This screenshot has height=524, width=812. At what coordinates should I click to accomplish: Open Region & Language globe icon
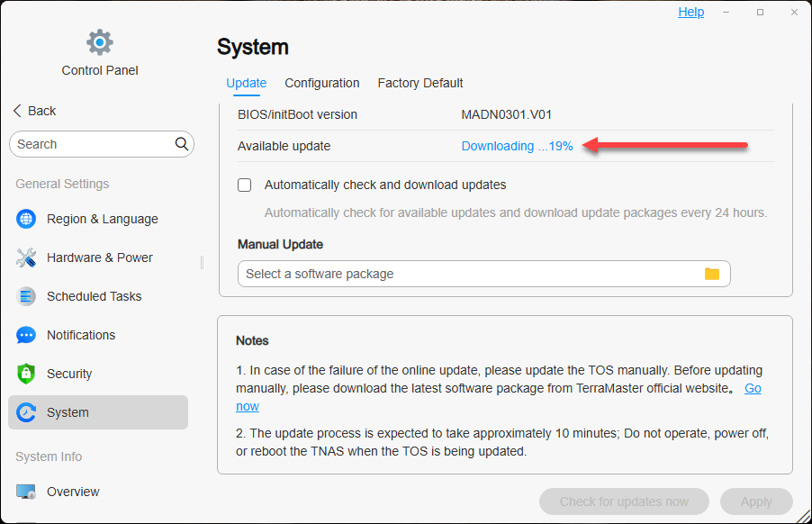pos(27,219)
